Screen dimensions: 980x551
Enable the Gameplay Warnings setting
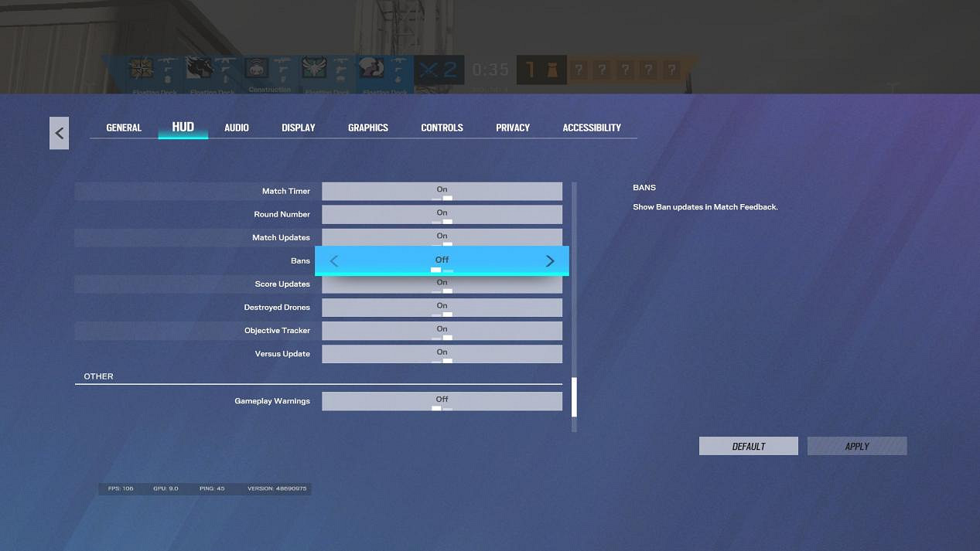click(x=442, y=401)
